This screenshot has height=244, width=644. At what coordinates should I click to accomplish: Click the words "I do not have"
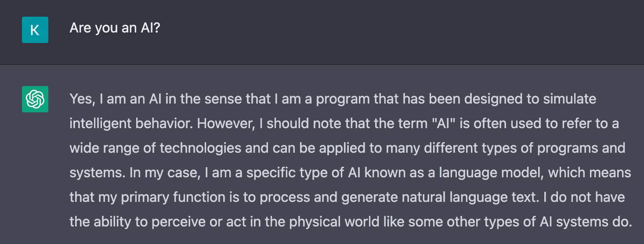click(583, 197)
